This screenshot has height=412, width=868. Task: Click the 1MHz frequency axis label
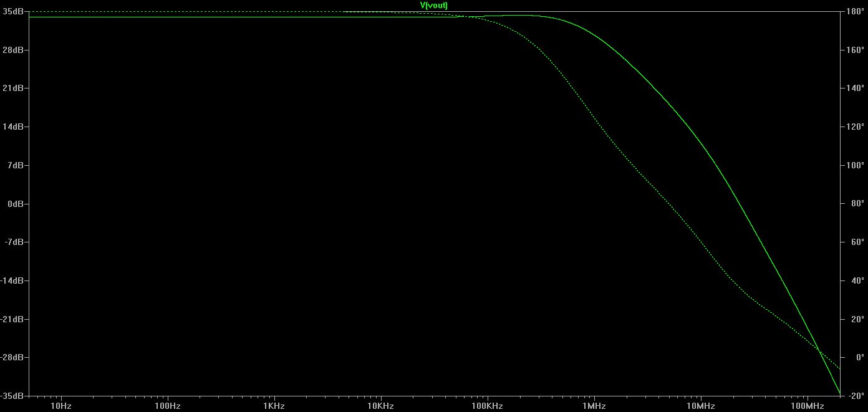594,406
